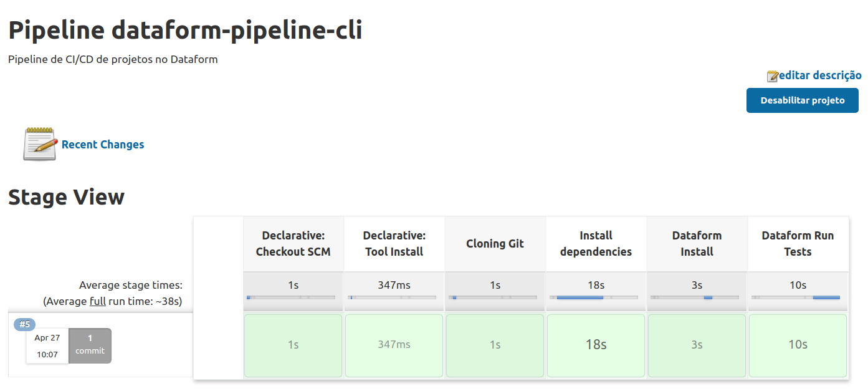
Task: Click the progress bar under 10s average
Action: [x=798, y=297]
